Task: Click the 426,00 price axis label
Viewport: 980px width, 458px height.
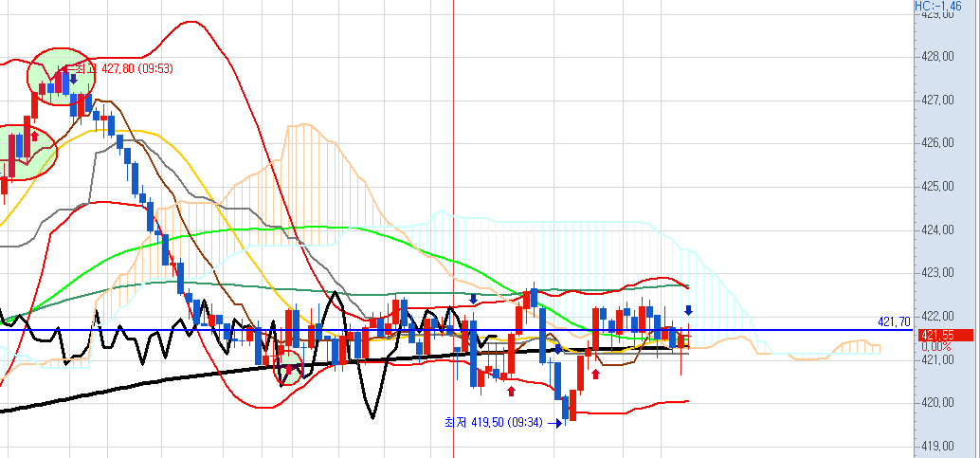Action: point(938,143)
